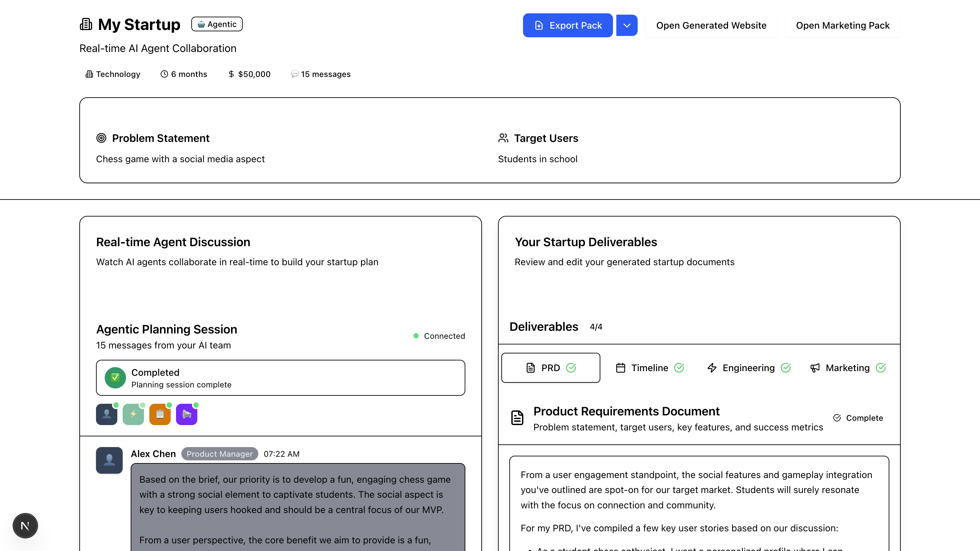Click the Complete status badge for PRD
Screen dimensions: 980x551
point(858,418)
